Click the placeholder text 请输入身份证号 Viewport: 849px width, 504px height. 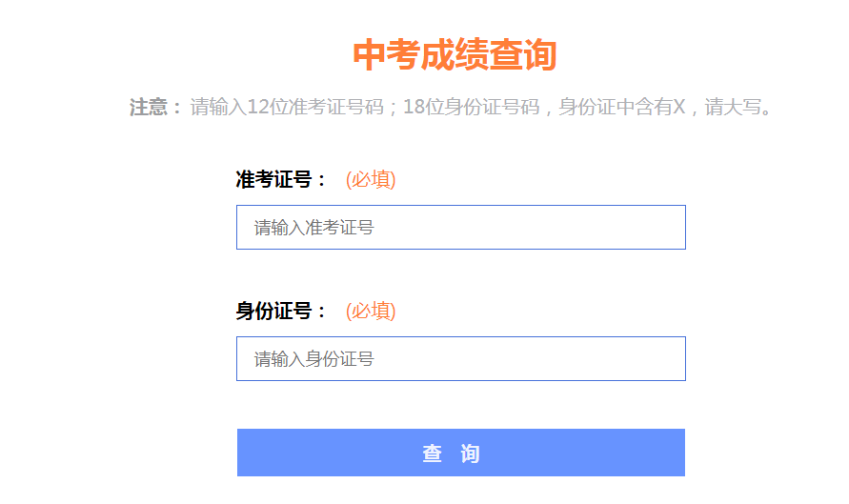tap(313, 359)
